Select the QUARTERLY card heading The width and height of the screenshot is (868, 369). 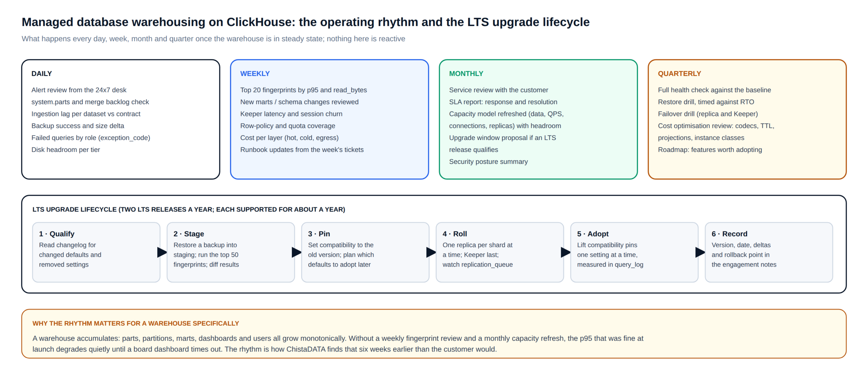pyautogui.click(x=679, y=74)
